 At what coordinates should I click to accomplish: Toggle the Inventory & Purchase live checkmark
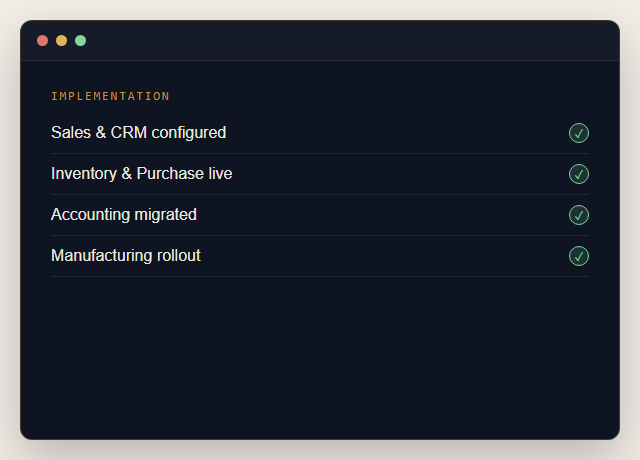coord(579,174)
